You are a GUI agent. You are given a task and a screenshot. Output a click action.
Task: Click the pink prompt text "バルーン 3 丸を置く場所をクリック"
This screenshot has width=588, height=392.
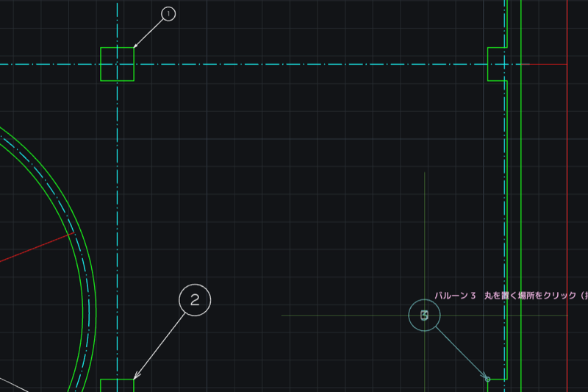505,296
